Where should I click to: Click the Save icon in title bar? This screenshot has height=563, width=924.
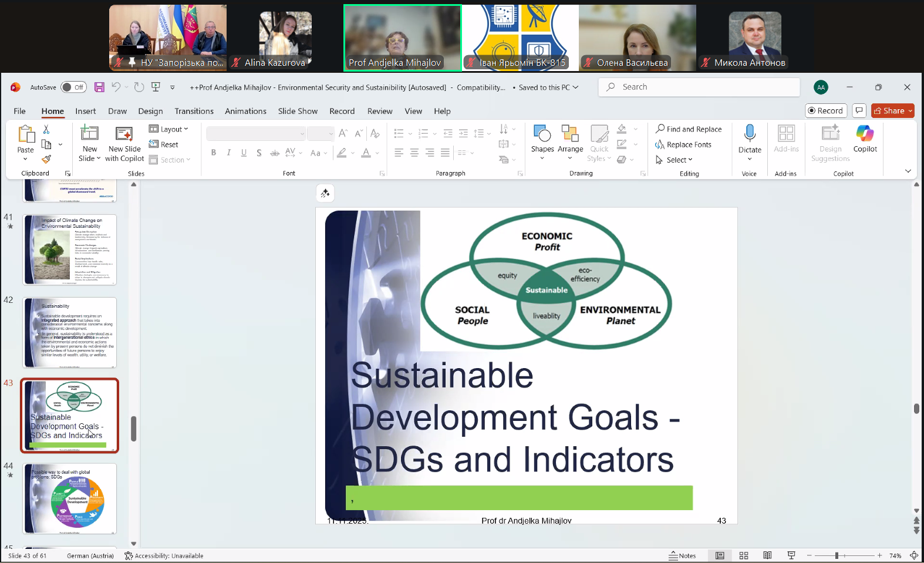click(99, 87)
